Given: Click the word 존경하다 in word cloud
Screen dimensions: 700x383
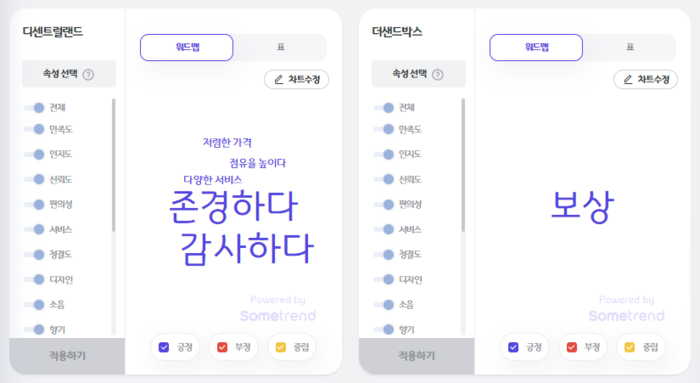Looking at the screenshot, I should click(233, 206).
